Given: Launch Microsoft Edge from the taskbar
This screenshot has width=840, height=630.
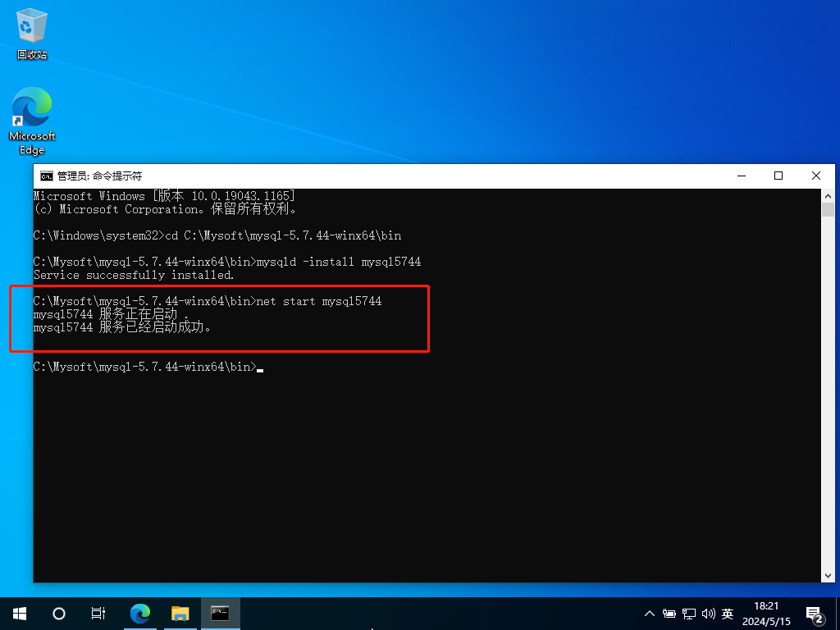Looking at the screenshot, I should pos(141,613).
